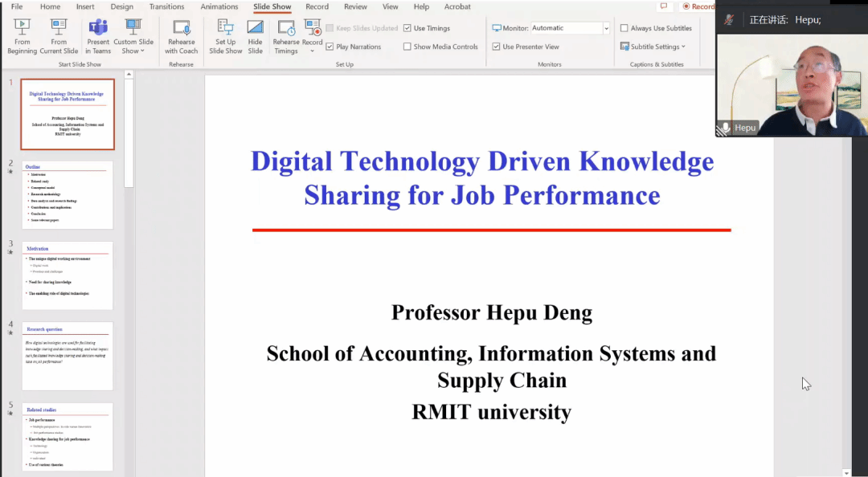Select the Outline slide thumbnail
This screenshot has height=477, width=868.
[x=68, y=194]
